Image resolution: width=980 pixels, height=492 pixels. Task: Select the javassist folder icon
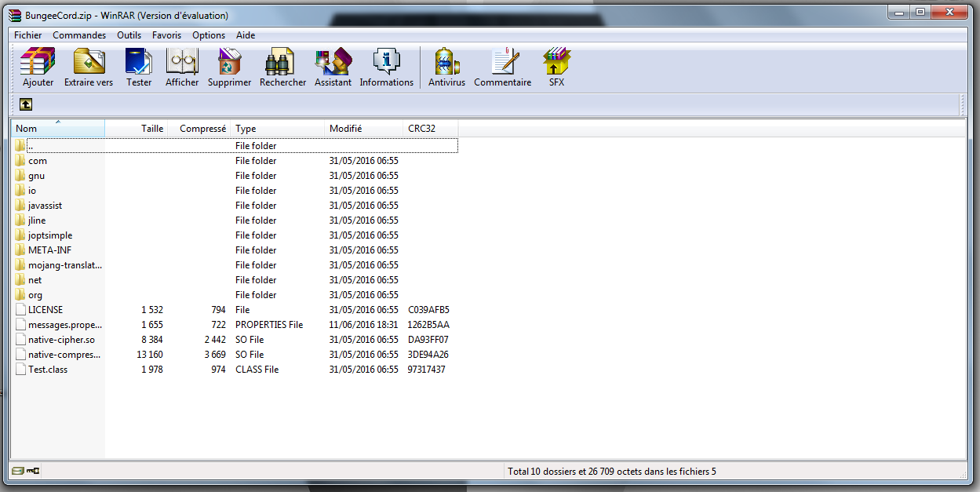point(20,205)
